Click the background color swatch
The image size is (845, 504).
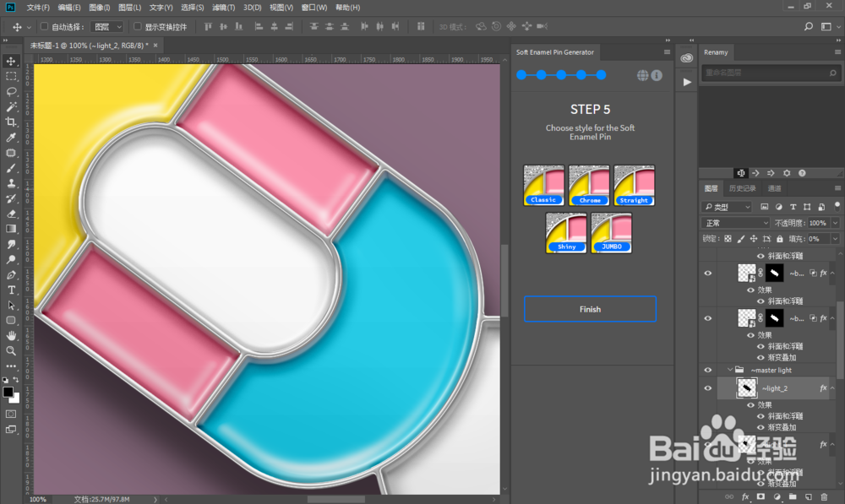point(15,399)
